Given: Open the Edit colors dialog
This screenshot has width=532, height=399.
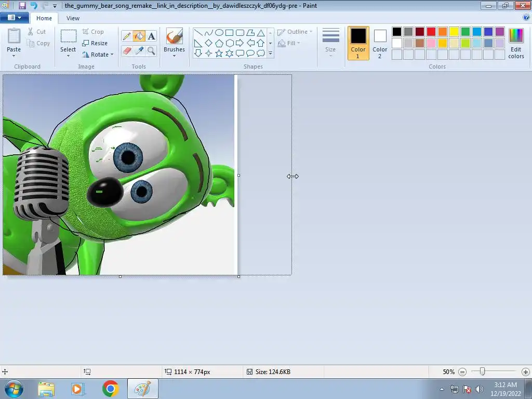Looking at the screenshot, I should click(516, 44).
